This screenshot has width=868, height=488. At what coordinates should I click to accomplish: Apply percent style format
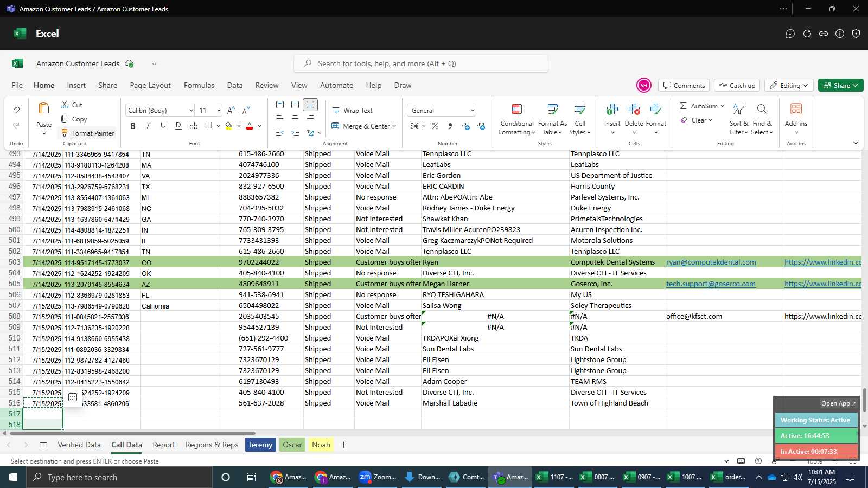point(435,126)
